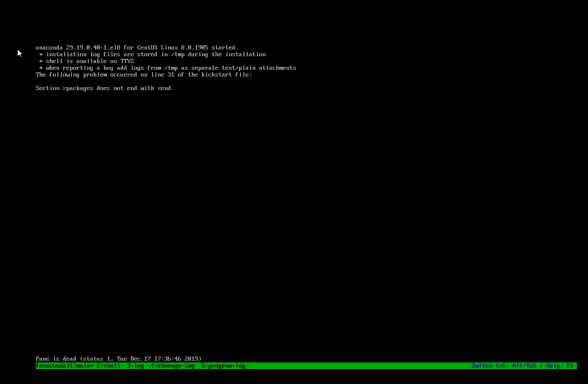Click the 'Pane is dead' status line
The width and height of the screenshot is (588, 384).
(x=118, y=359)
